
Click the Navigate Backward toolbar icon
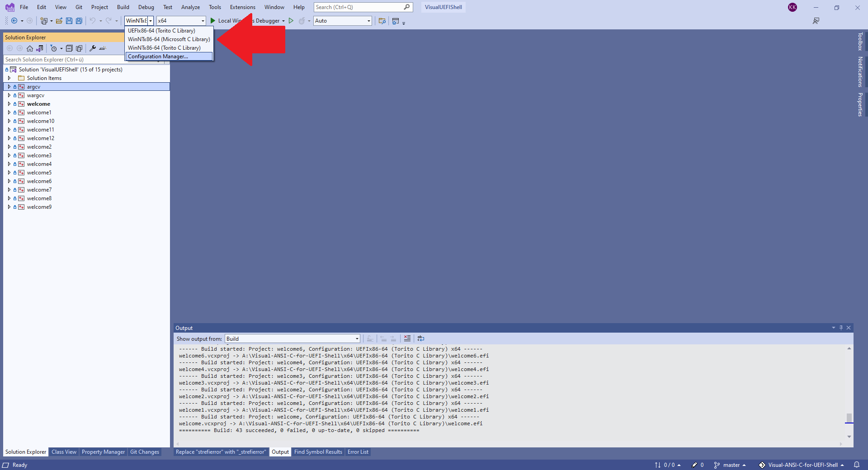(x=14, y=21)
